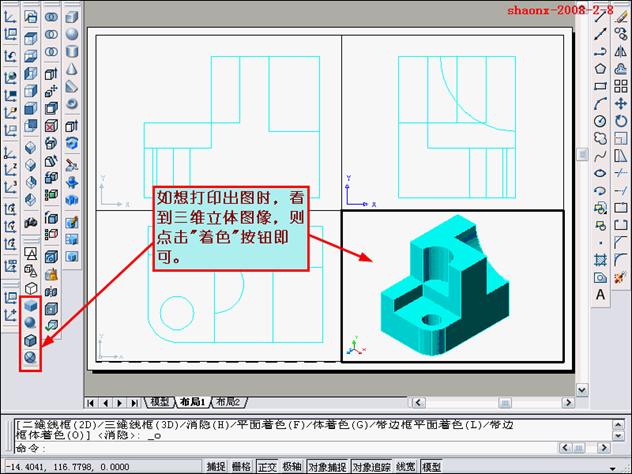Select the Line tool in the Draw toolbar
Viewport: 632px width, 474px height.
coord(600,15)
